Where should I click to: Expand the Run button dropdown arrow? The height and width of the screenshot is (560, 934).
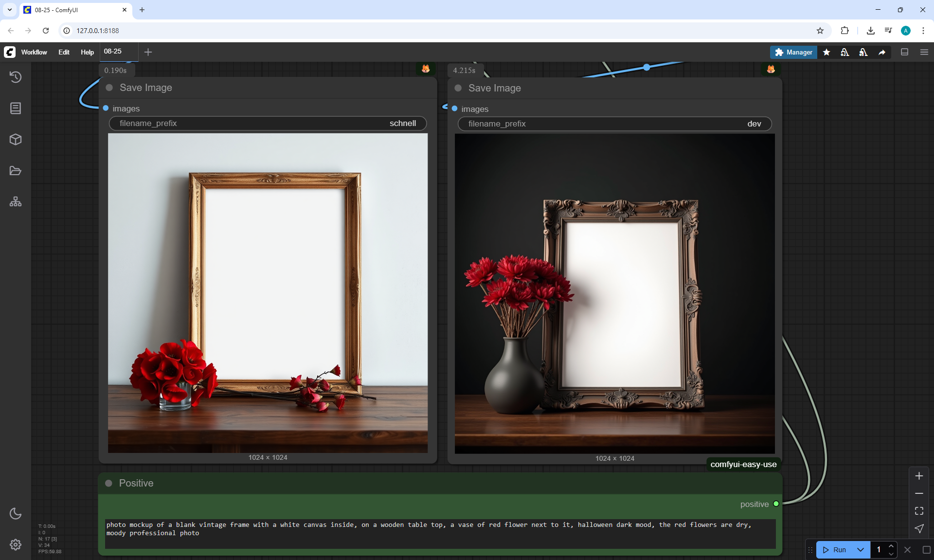point(861,550)
